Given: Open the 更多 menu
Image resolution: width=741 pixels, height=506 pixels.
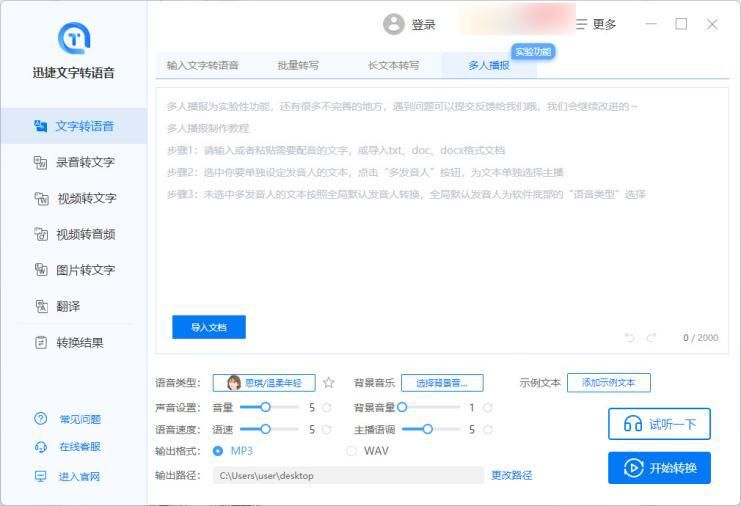Looking at the screenshot, I should (x=596, y=24).
